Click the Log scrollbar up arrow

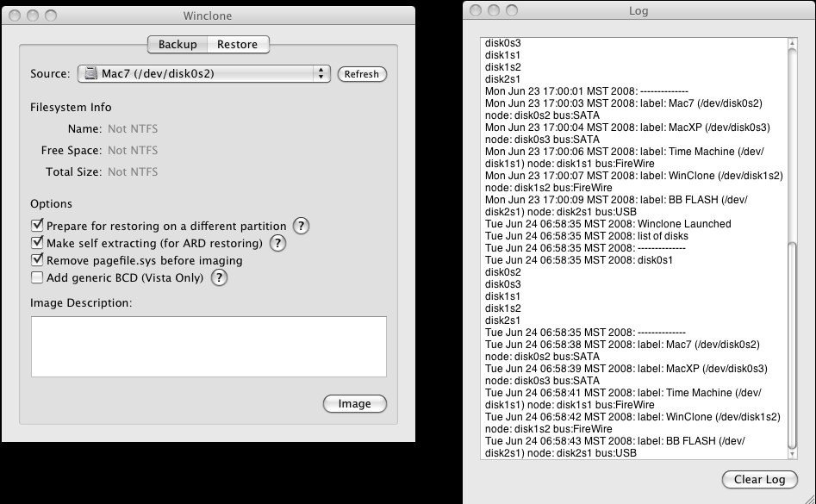click(x=792, y=43)
